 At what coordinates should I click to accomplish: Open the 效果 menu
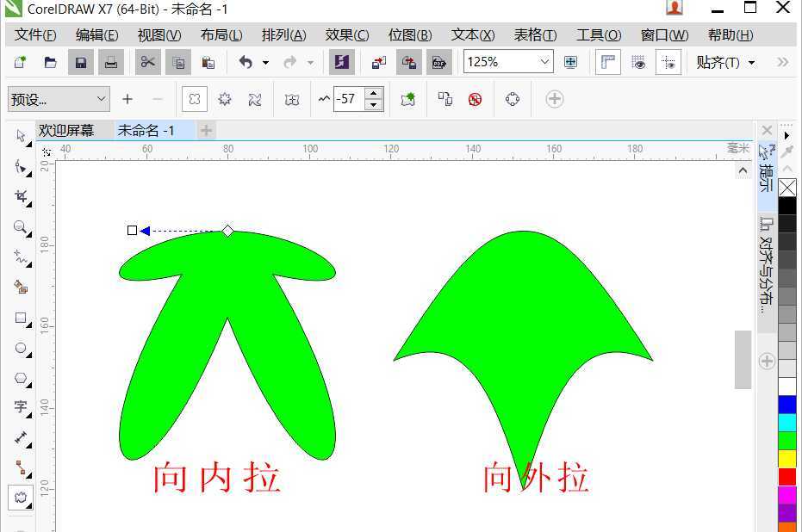[346, 35]
